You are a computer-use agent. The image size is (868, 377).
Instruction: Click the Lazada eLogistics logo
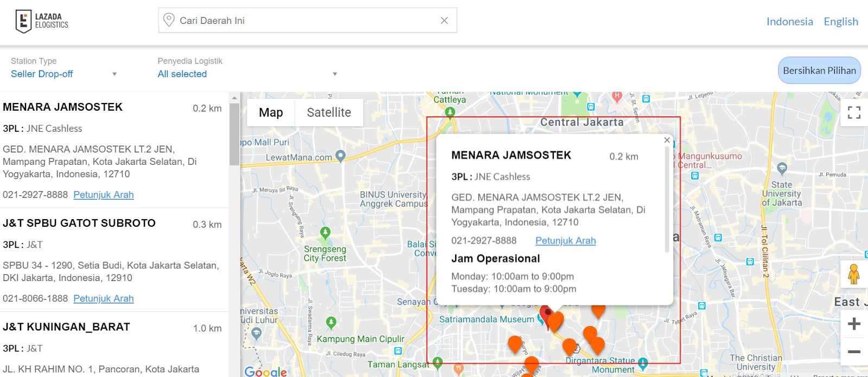pos(42,21)
